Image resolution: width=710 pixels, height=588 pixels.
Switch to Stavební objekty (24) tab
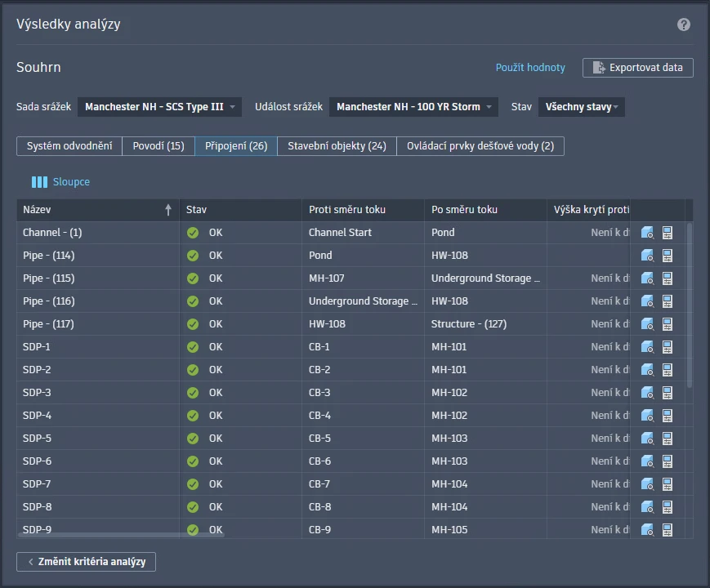337,146
